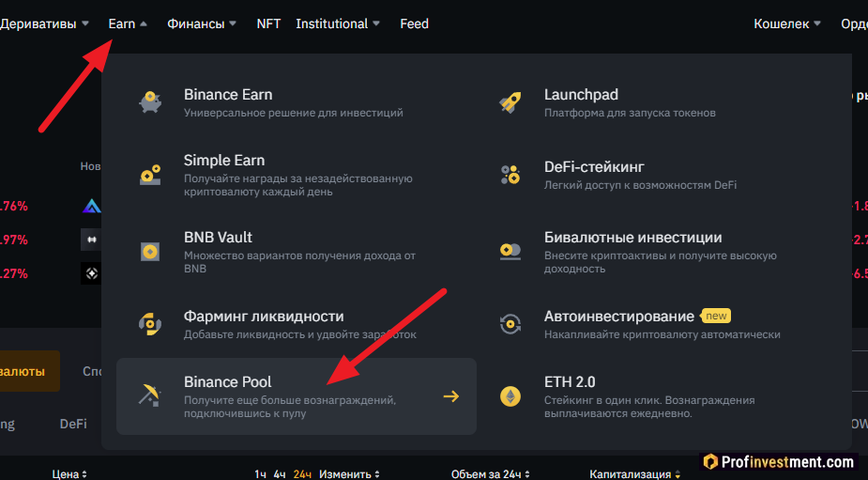This screenshot has width=868, height=480.
Task: Click the Launchpad rocket icon
Action: (x=510, y=102)
